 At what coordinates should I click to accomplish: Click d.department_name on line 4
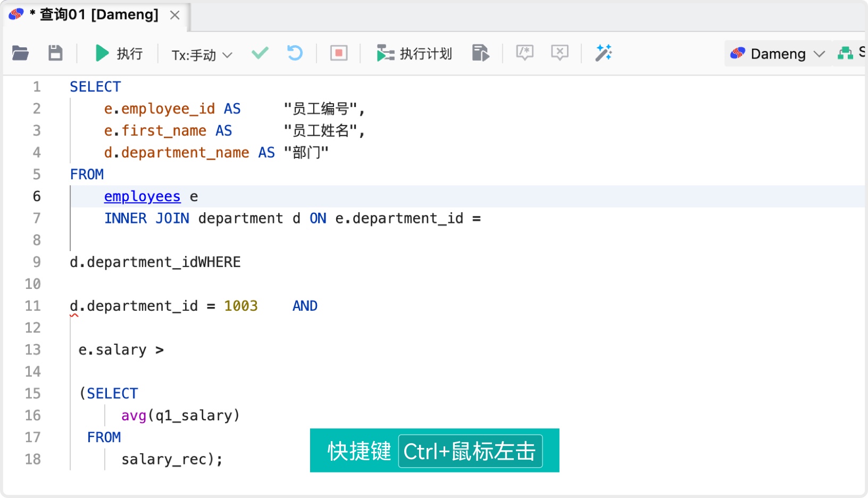(x=176, y=152)
